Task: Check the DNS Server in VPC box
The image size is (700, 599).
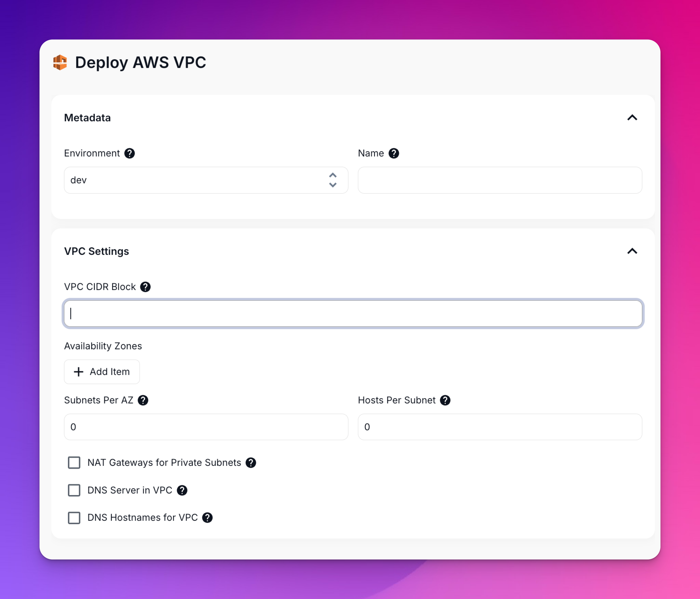Action: 74,490
